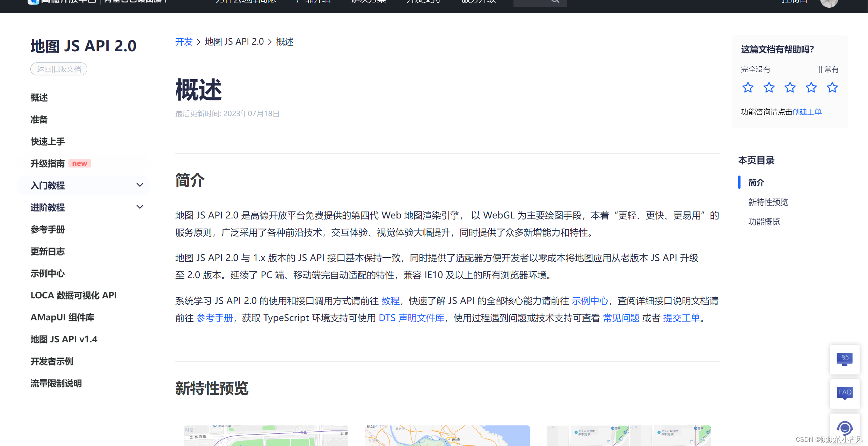Image resolution: width=868 pixels, height=446 pixels.
Task: Open the customer service headset icon
Action: (845, 428)
